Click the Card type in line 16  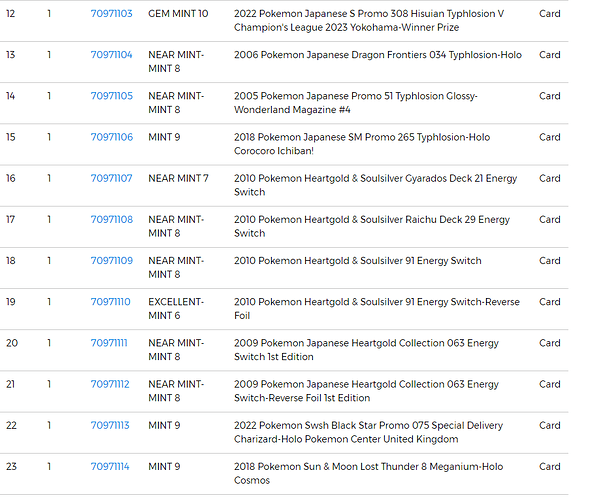pyautogui.click(x=549, y=178)
